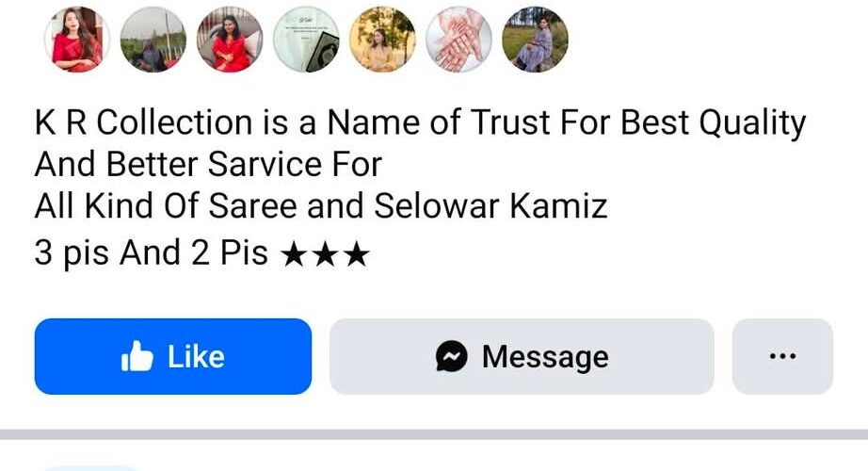Click the partially visible chip below divider

point(91,468)
